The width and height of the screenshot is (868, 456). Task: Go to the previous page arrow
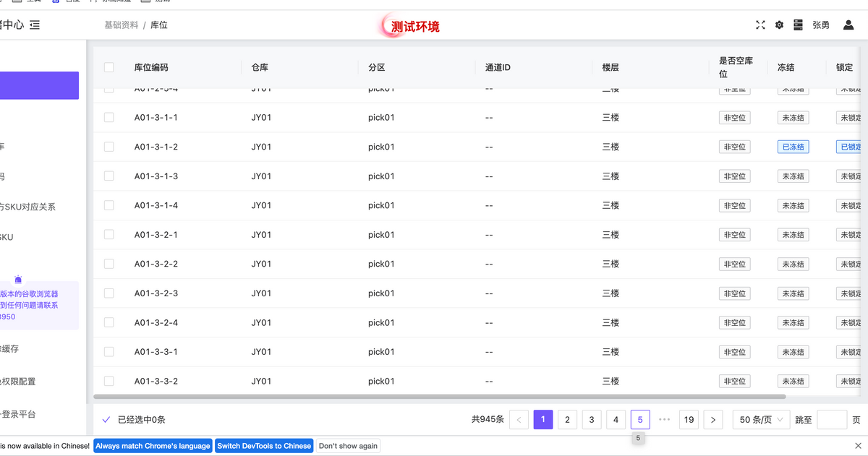click(x=519, y=420)
